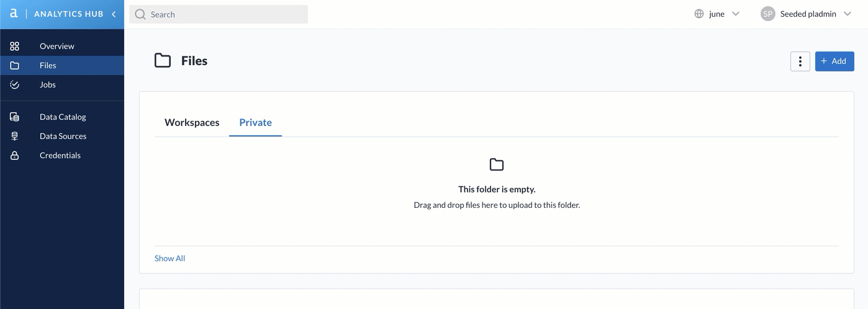Switch to the Workspaces tab

(192, 122)
